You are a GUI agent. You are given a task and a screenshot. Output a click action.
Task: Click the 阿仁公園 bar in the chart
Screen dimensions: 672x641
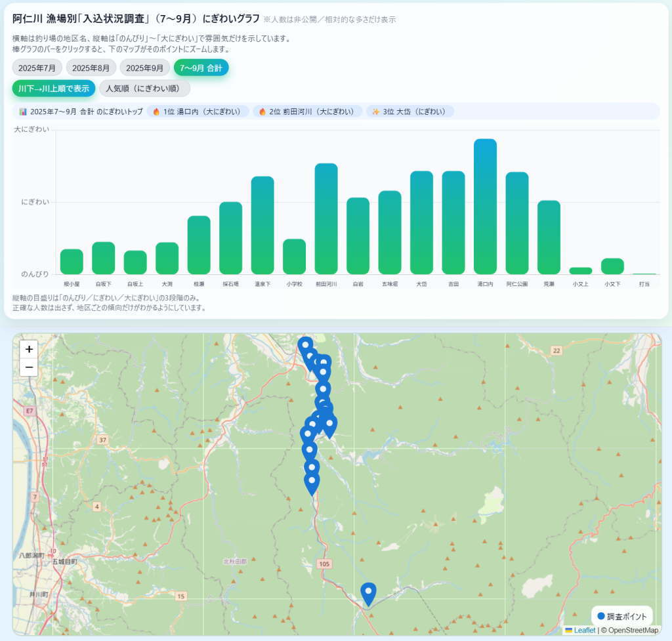pyautogui.click(x=517, y=223)
